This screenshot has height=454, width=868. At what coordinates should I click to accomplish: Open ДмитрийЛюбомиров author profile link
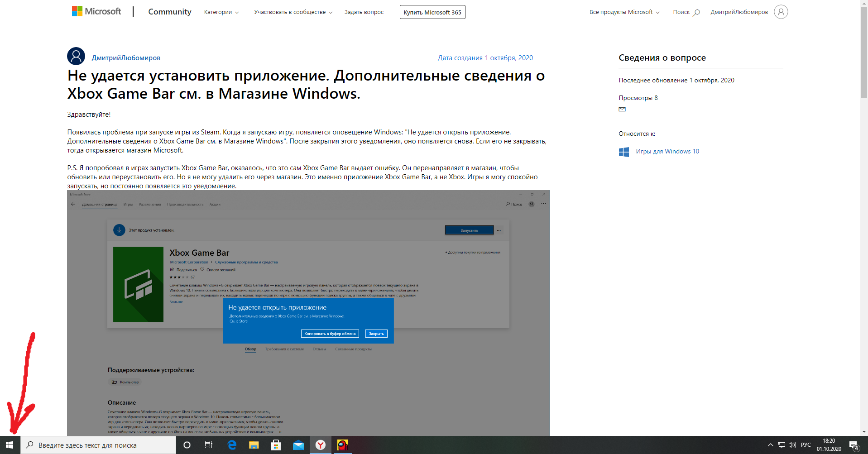[x=126, y=58]
